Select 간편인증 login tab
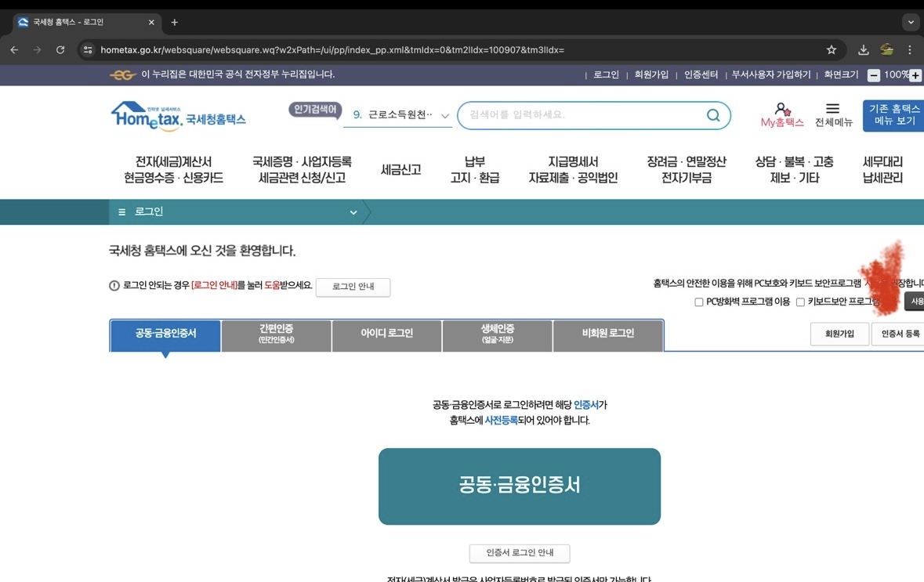The height and width of the screenshot is (582, 924). (277, 335)
